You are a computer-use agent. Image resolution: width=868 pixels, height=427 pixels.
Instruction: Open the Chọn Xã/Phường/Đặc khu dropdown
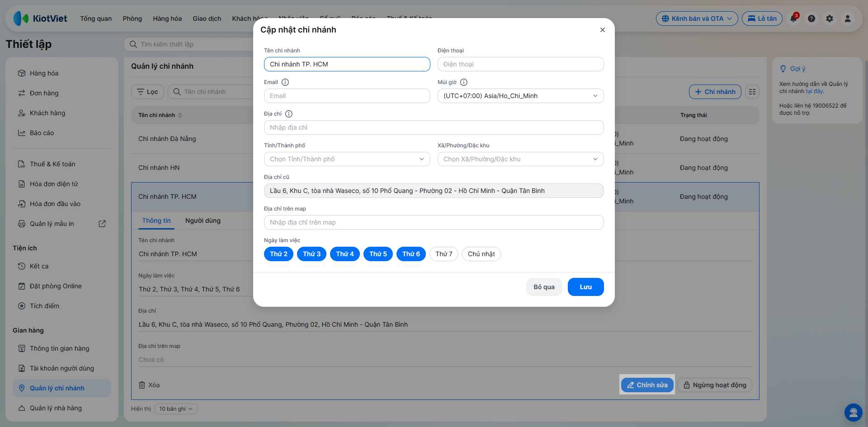point(520,159)
